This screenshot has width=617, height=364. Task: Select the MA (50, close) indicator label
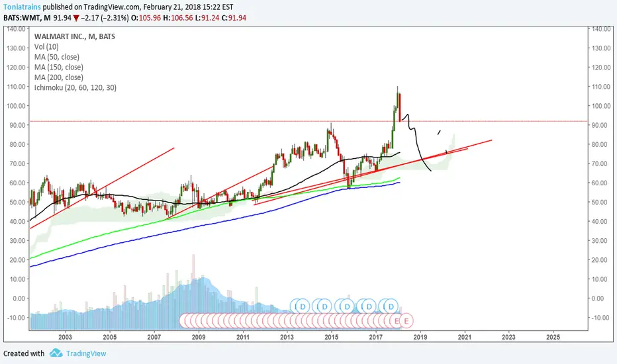(x=57, y=57)
